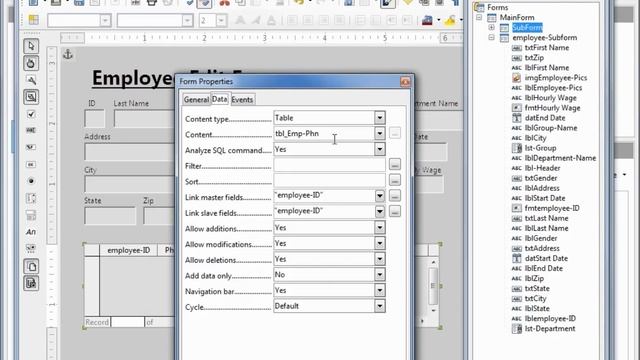
Task: Open the Content type dropdown
Action: coord(380,118)
